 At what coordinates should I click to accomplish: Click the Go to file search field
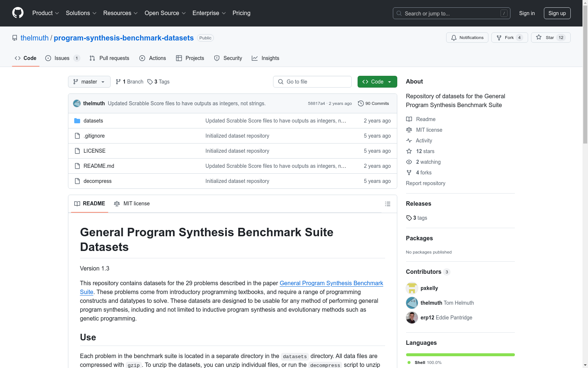point(312,82)
